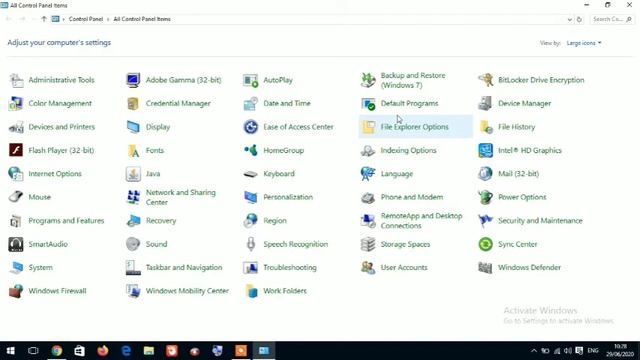
Task: Expand the address bar history dropdown arrow
Action: point(569,19)
